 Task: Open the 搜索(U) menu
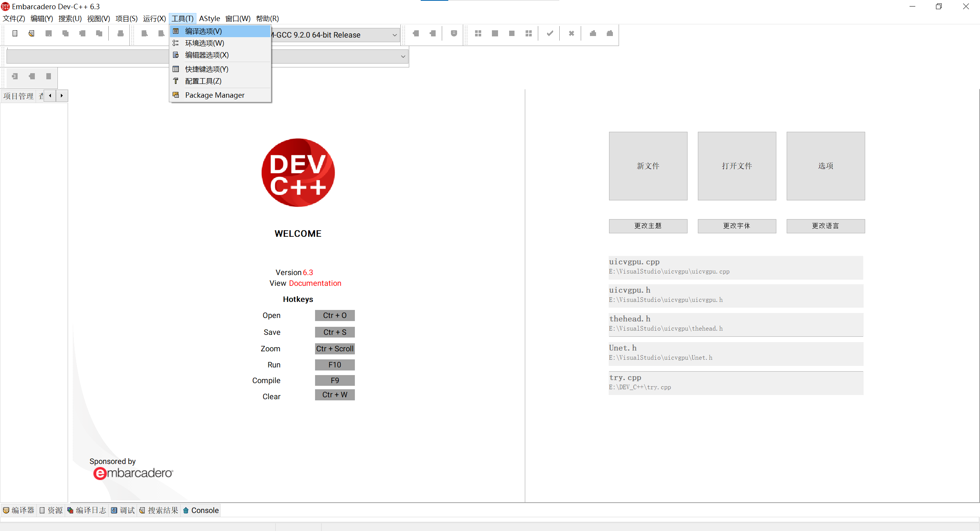[x=70, y=18]
